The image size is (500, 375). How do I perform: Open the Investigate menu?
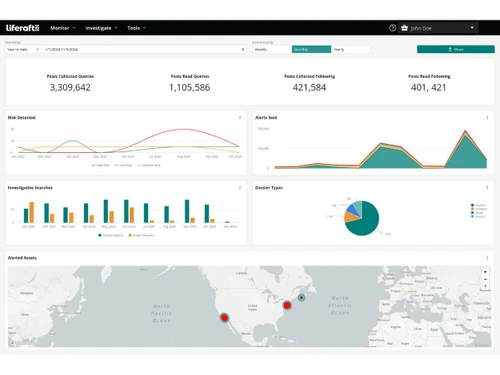point(101,28)
